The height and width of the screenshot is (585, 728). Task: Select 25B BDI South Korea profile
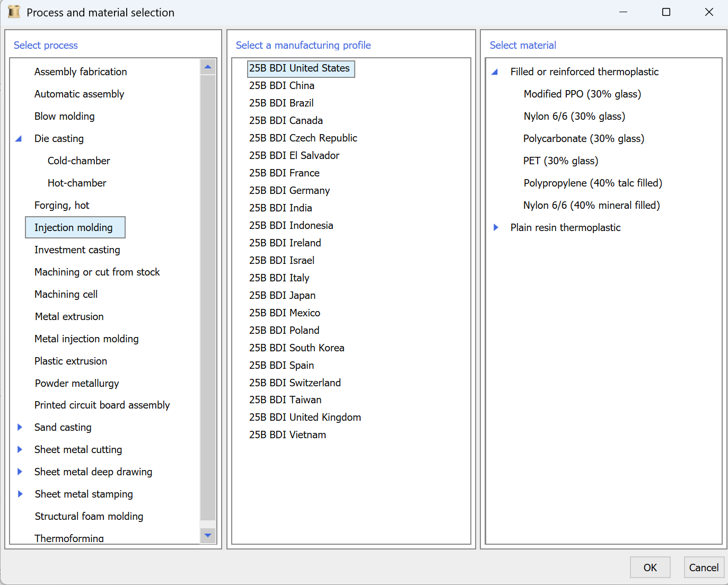(296, 348)
